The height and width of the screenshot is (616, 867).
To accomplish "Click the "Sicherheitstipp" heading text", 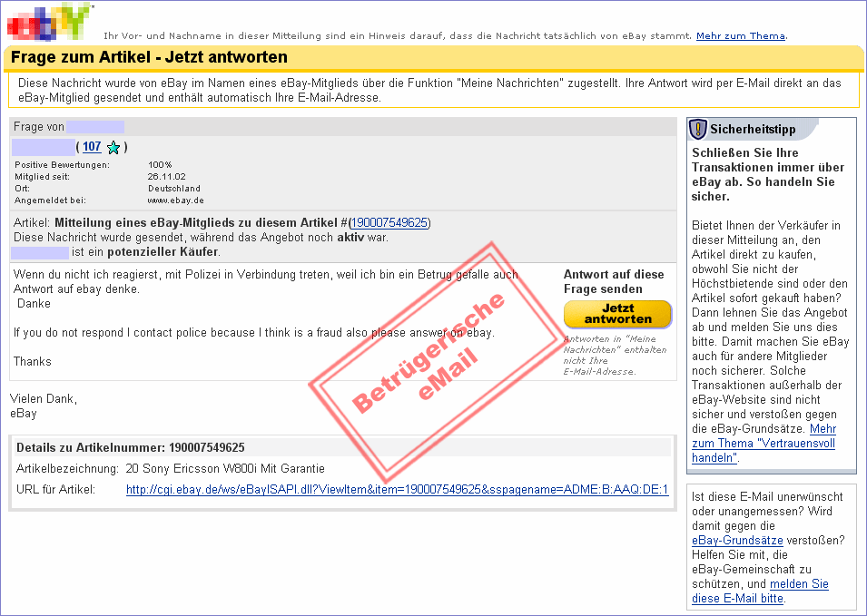I will point(753,129).
